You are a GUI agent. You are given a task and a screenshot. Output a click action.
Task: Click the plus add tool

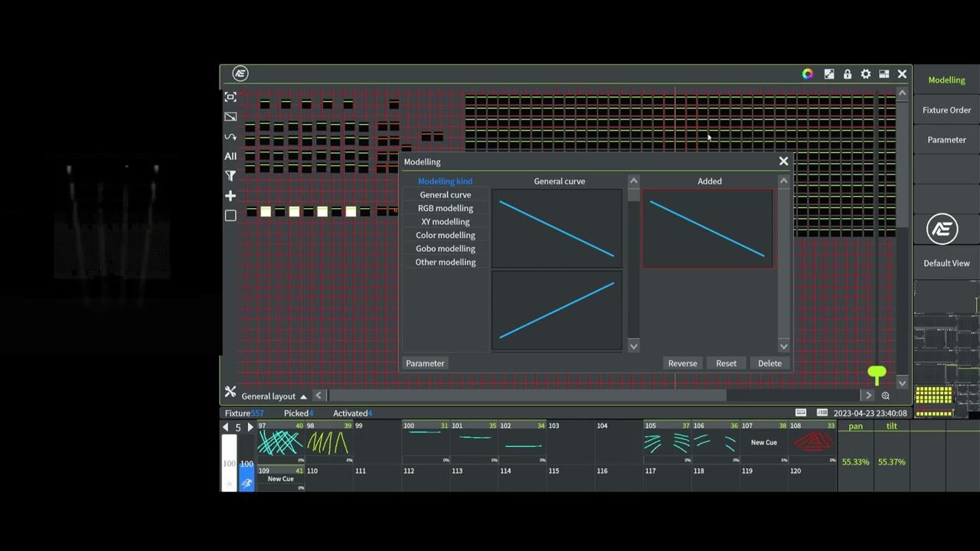tap(230, 196)
